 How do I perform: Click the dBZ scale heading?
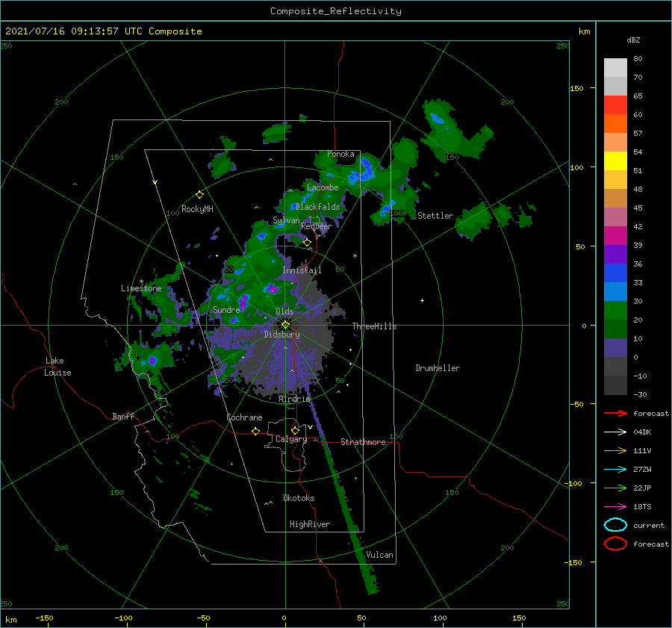(x=633, y=40)
